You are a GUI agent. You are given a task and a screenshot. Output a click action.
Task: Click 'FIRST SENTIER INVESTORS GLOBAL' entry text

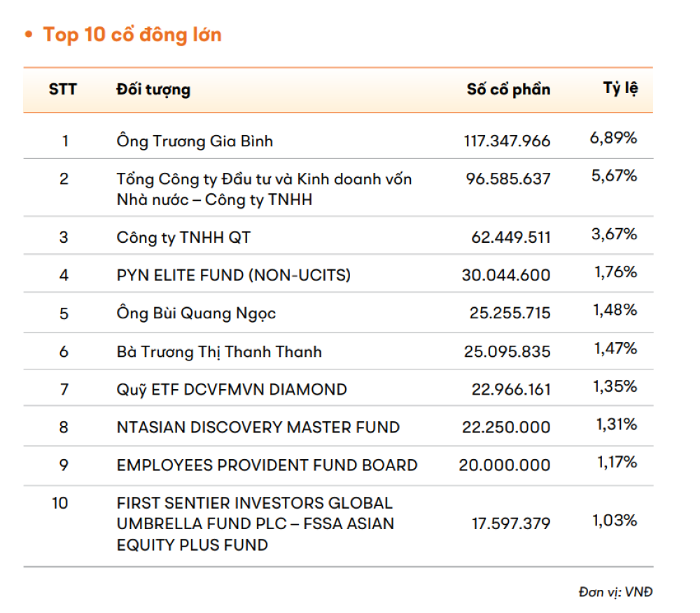(x=255, y=503)
